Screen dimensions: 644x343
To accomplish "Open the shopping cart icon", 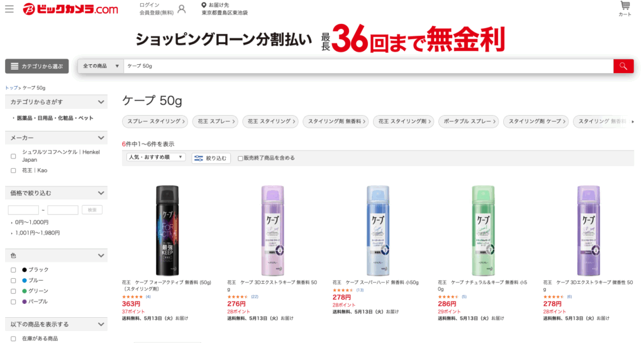I will tap(625, 5).
